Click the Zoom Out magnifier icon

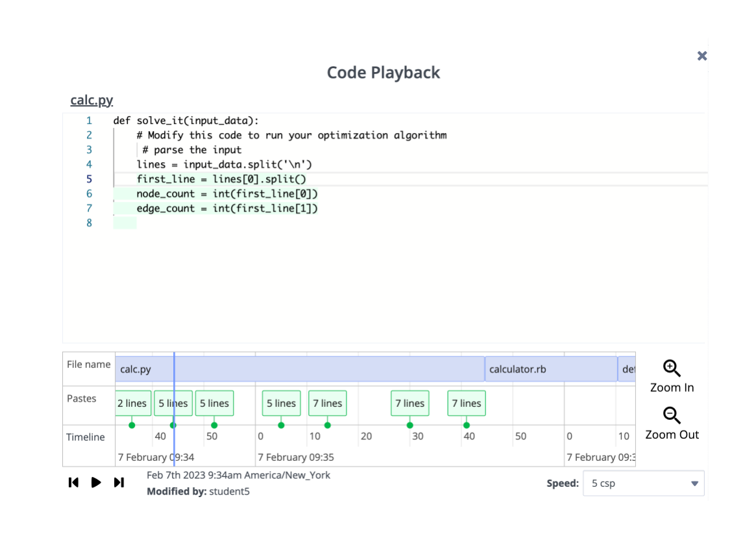672,415
